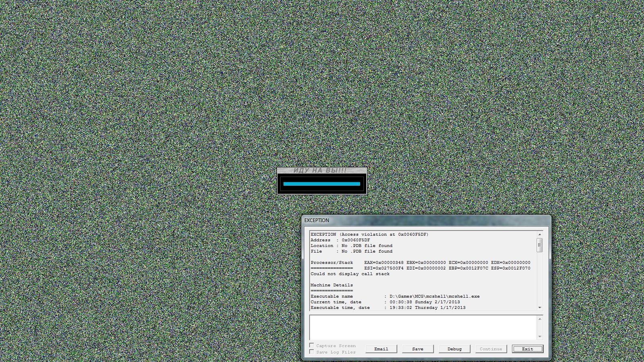Screen dimensions: 644x362
Task: Click the 'Could not display call stack' line
Action: tap(350, 274)
